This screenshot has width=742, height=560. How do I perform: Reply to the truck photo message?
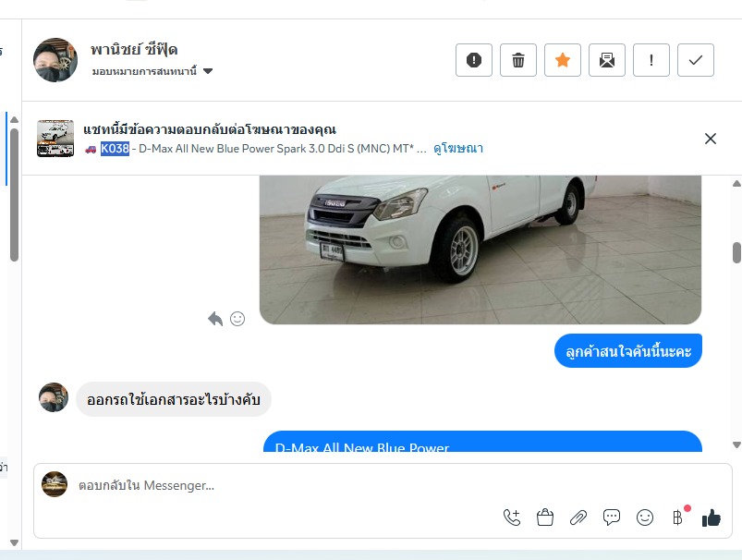(x=215, y=319)
